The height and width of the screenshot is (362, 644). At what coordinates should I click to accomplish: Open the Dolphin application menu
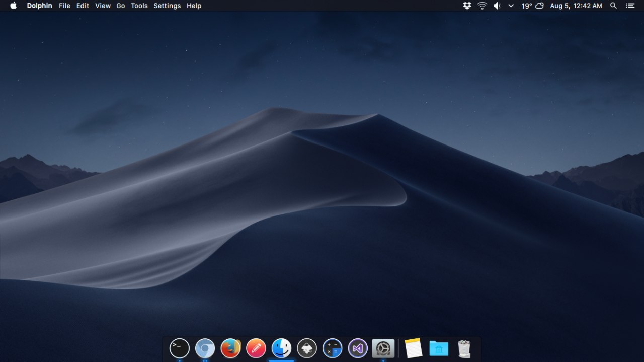pos(39,6)
